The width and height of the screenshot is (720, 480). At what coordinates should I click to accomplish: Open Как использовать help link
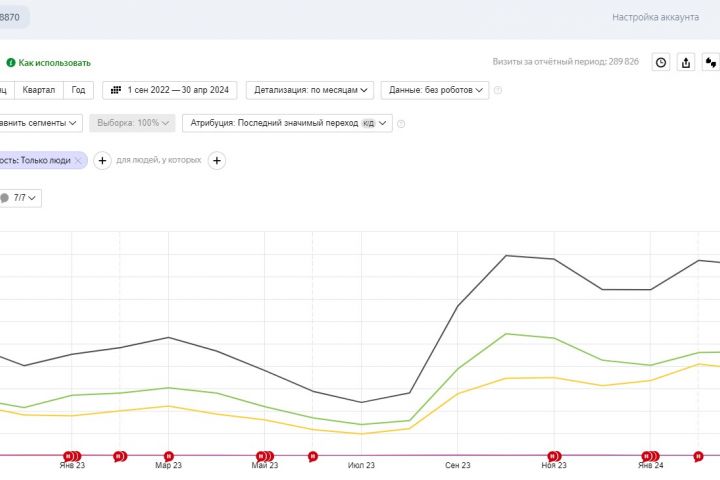click(x=54, y=62)
